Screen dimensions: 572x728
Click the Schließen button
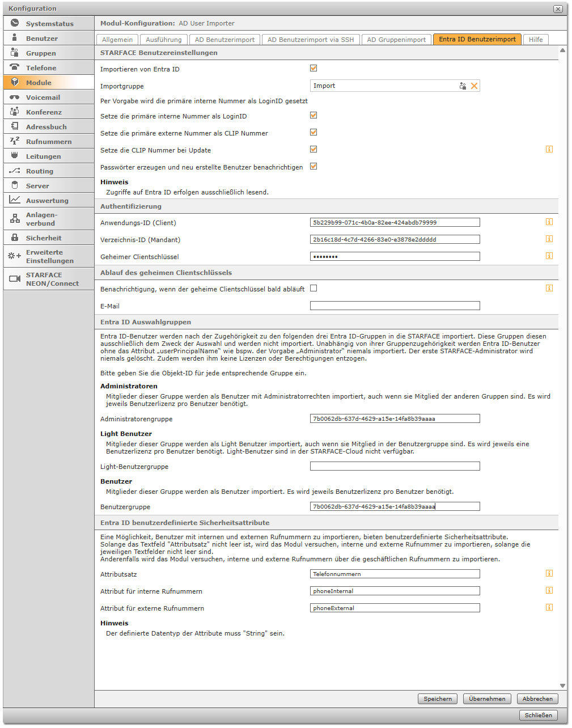538,716
